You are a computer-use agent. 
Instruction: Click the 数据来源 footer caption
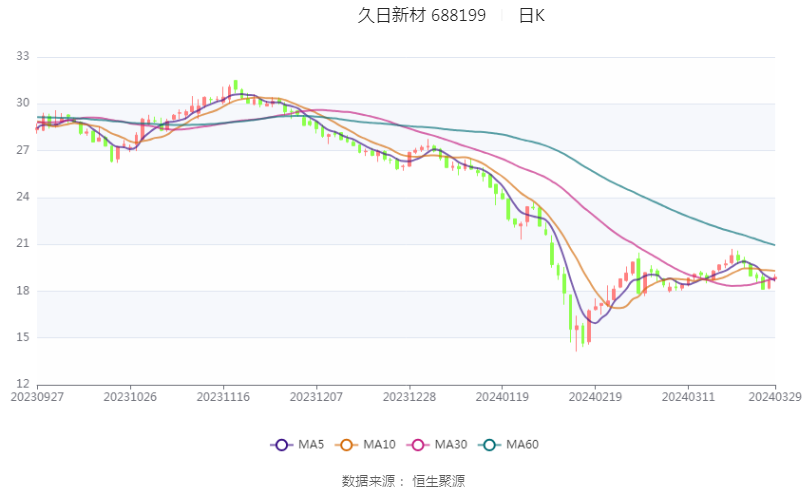[368, 480]
